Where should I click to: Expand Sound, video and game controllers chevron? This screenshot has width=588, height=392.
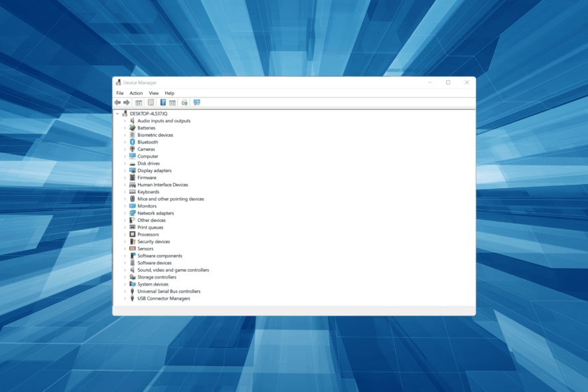coord(125,270)
